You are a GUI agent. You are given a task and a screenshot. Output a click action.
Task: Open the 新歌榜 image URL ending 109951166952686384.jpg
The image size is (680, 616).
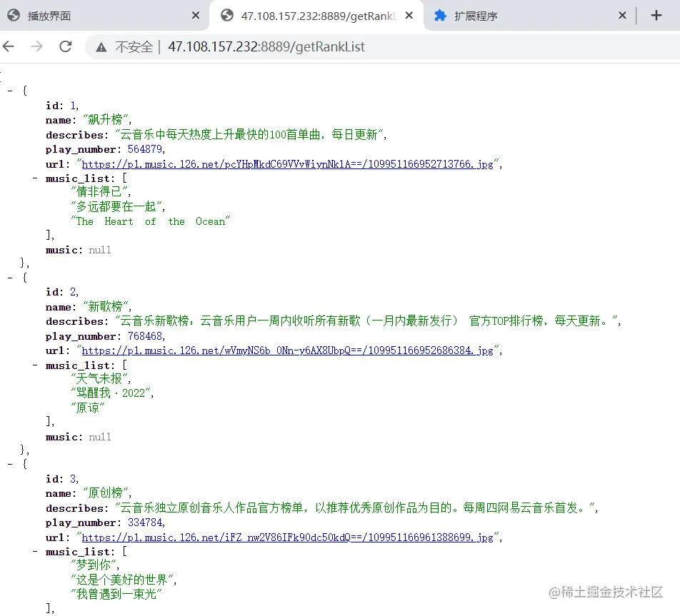coord(287,350)
